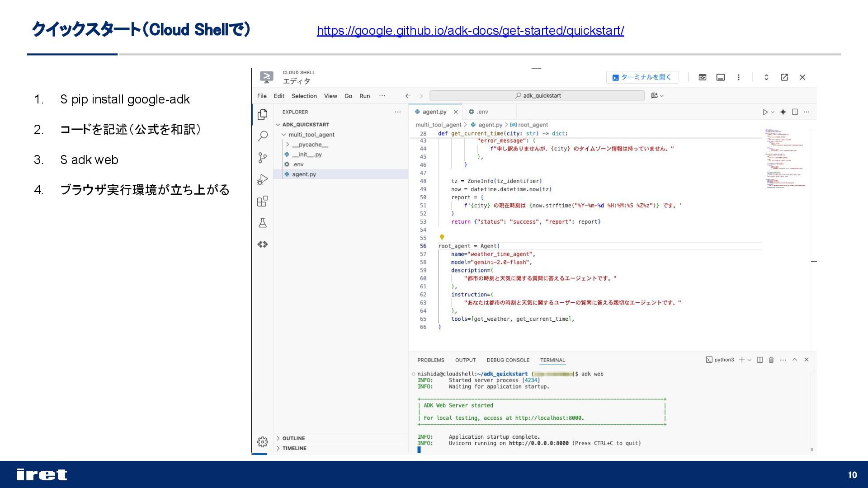The width and height of the screenshot is (868, 488).
Task: Click the Cloud Shell logo icon
Action: click(x=267, y=77)
